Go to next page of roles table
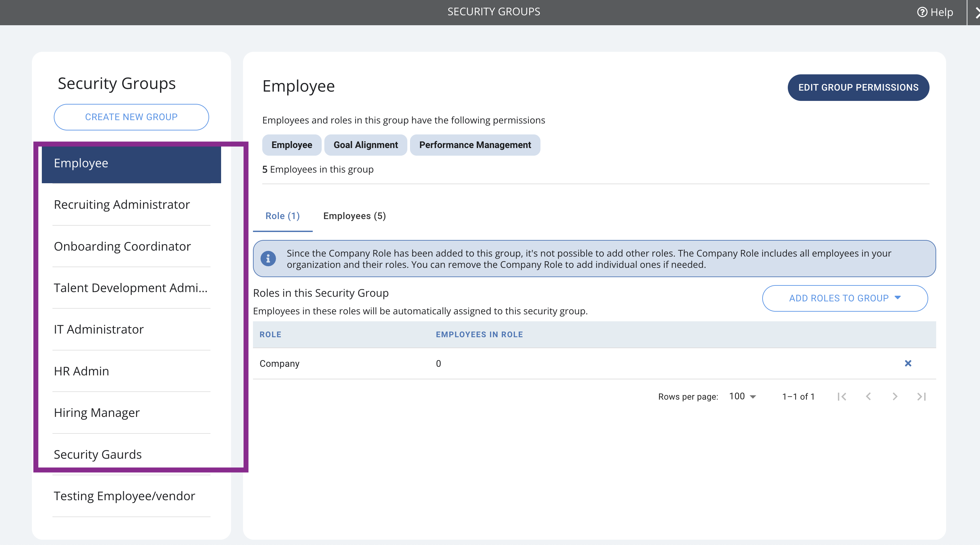Viewport: 980px width, 545px height. 895,397
